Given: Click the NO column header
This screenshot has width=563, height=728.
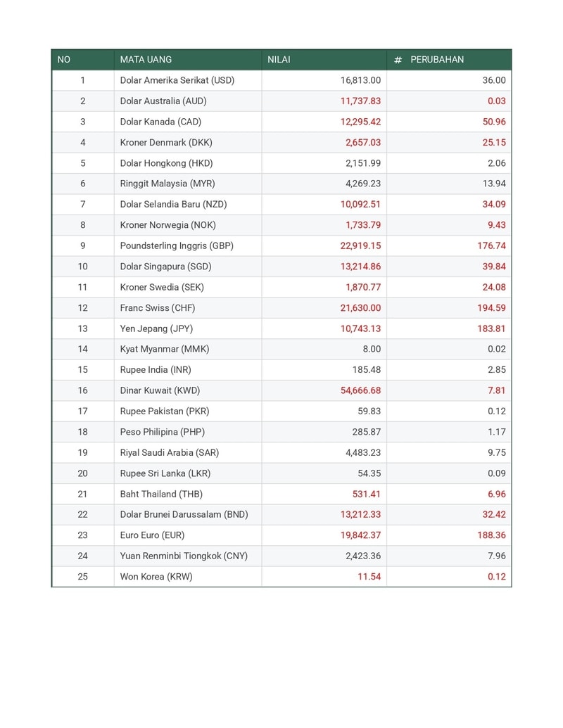Looking at the screenshot, I should pos(64,60).
